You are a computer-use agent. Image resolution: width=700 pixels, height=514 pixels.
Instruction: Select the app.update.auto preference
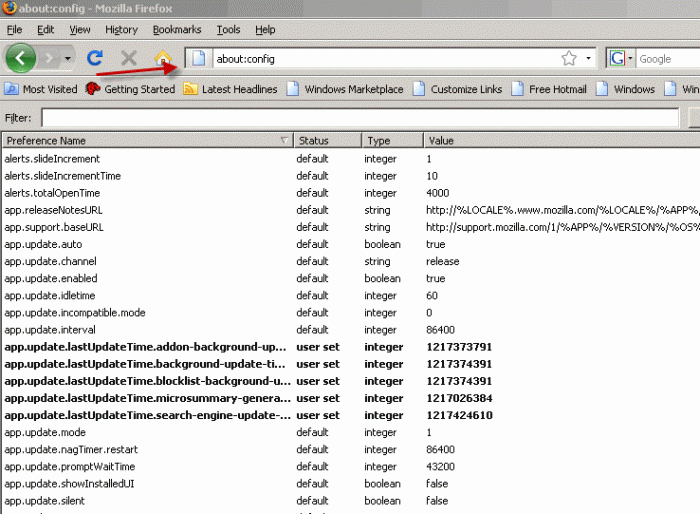(43, 244)
